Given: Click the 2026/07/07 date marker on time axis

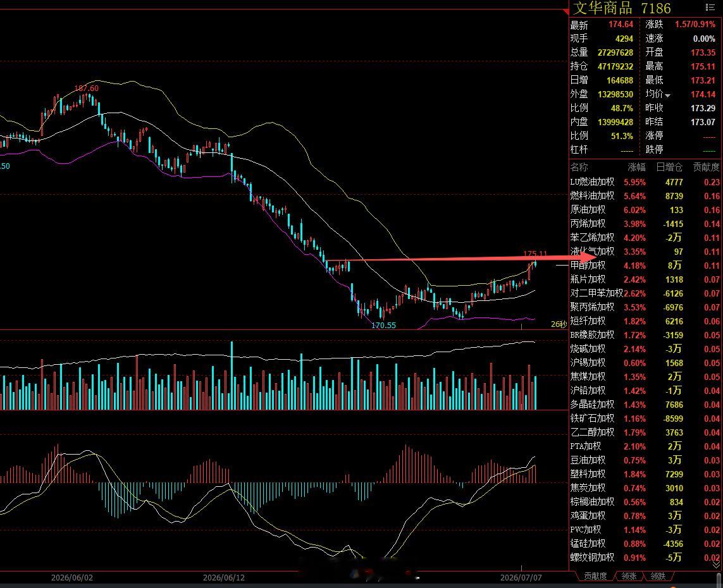Looking at the screenshot, I should click(521, 577).
